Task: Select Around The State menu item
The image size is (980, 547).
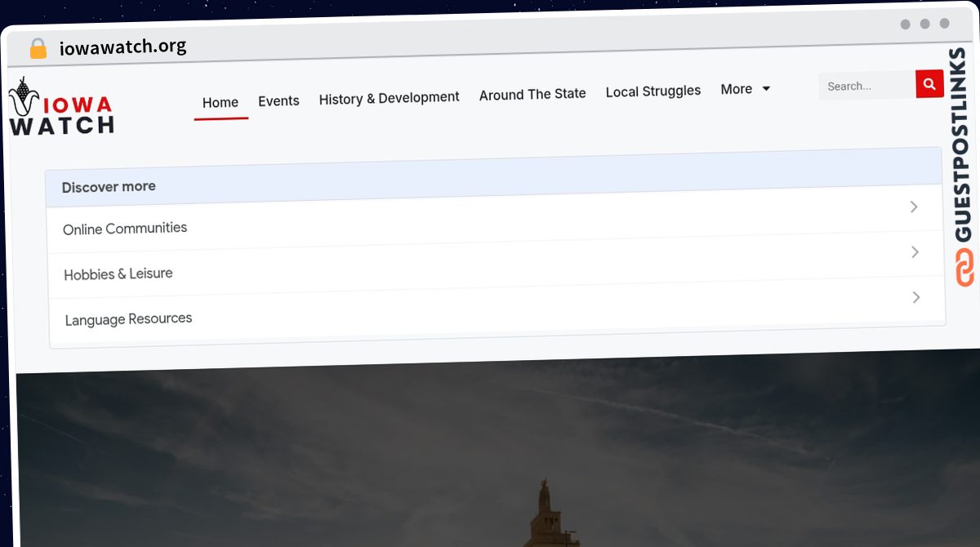Action: tap(532, 95)
